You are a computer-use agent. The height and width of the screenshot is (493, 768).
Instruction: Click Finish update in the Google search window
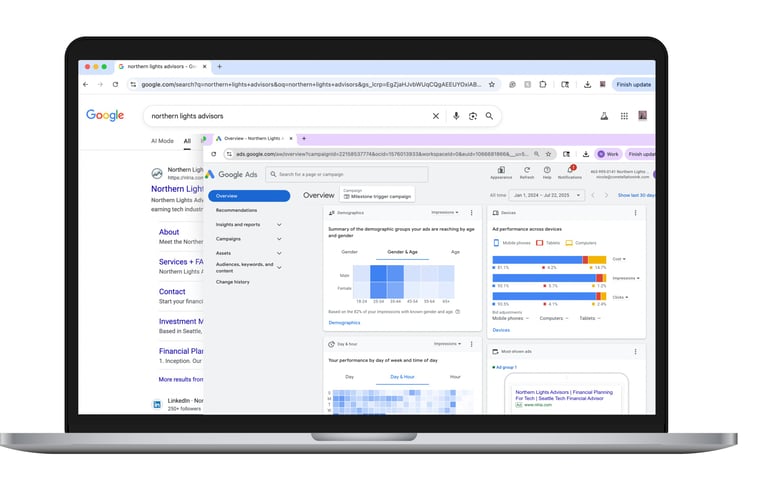(633, 85)
